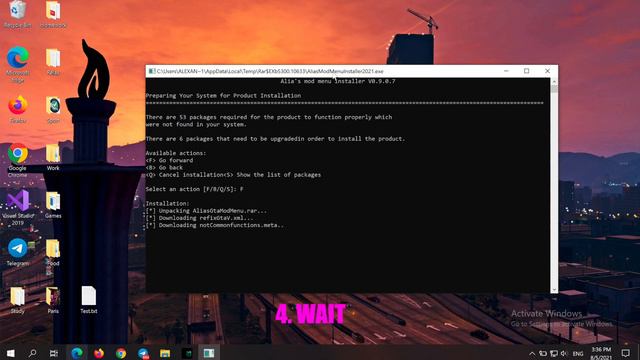
Task: Open the folder icon right of Microsoft Edge shortcut
Action: coord(53,62)
